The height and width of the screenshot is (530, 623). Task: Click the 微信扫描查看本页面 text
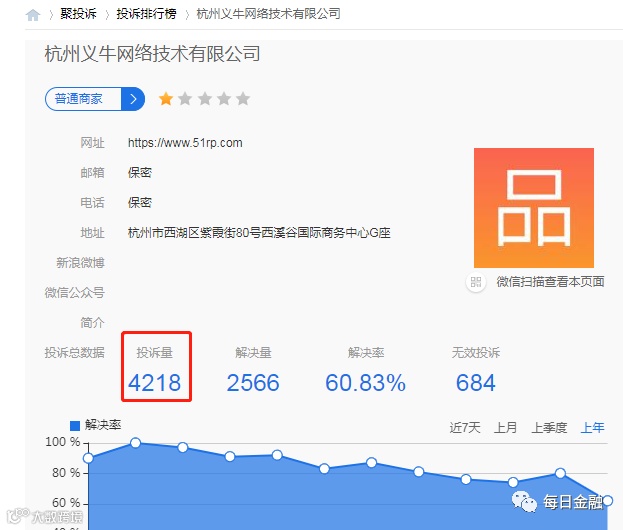point(550,282)
